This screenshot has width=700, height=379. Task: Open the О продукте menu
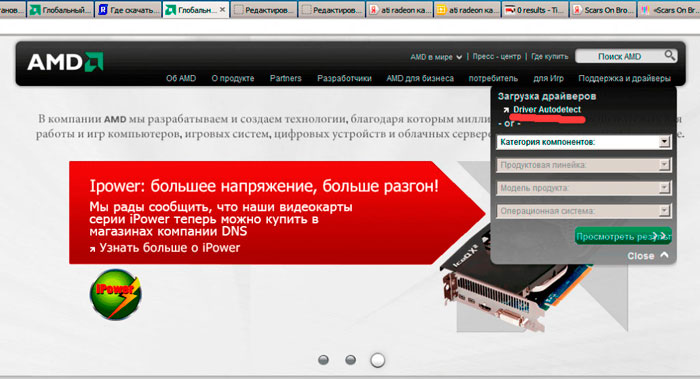pos(233,78)
